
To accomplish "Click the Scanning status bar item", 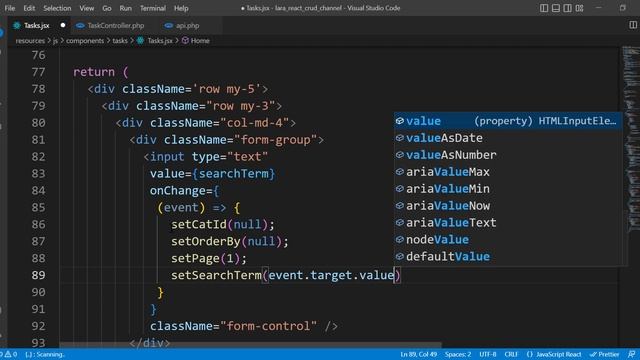I will coord(45,354).
